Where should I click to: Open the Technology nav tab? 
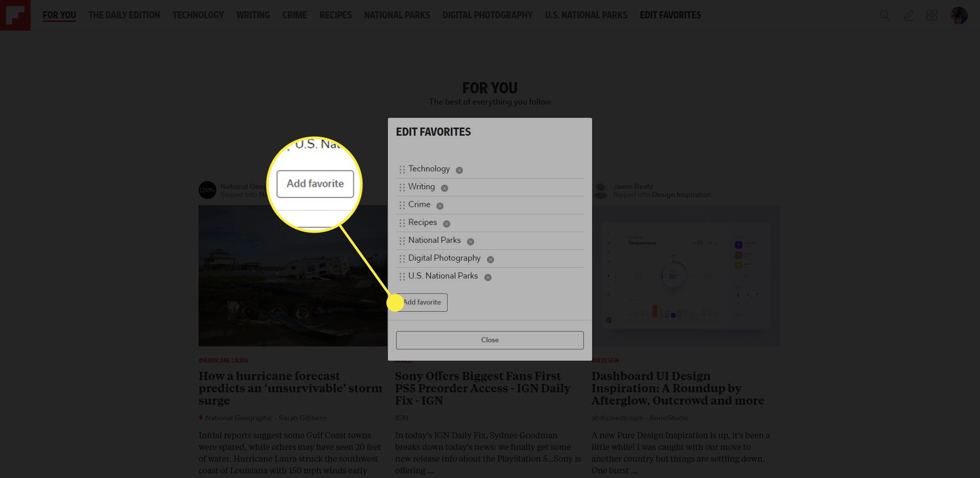pyautogui.click(x=198, y=15)
